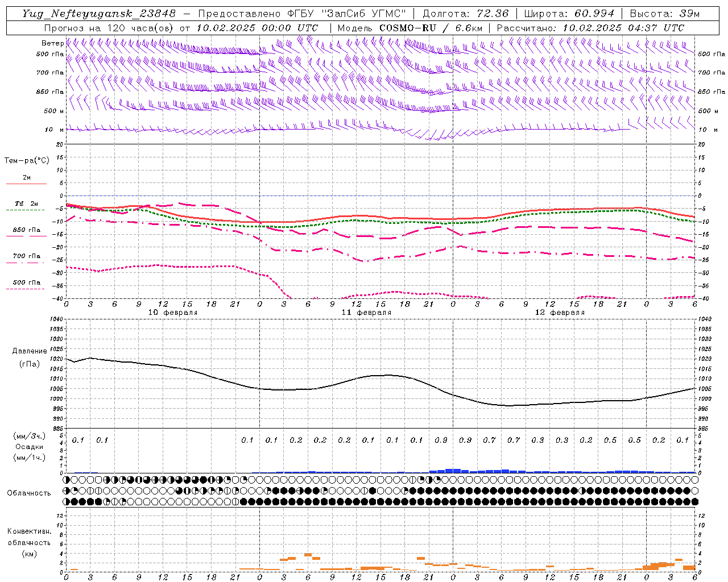Viewport: 728px width, 582px height.
Task: Click the Давление pressure panel label
Action: click(30, 351)
